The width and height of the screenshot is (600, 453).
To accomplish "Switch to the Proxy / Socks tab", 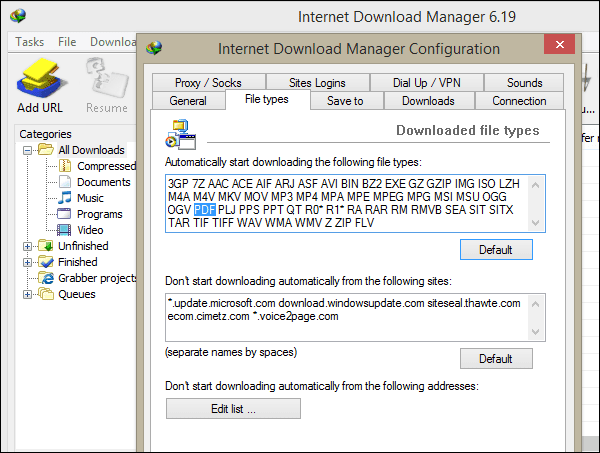I will coord(209,83).
